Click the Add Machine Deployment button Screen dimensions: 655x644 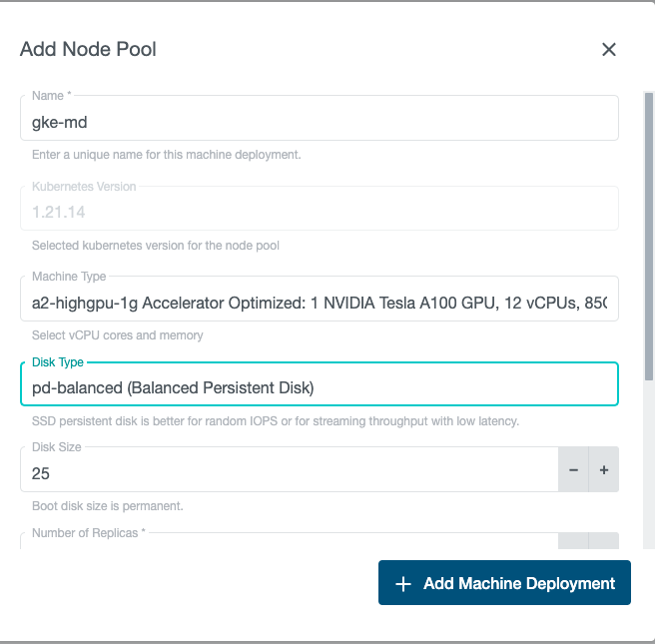coord(504,583)
